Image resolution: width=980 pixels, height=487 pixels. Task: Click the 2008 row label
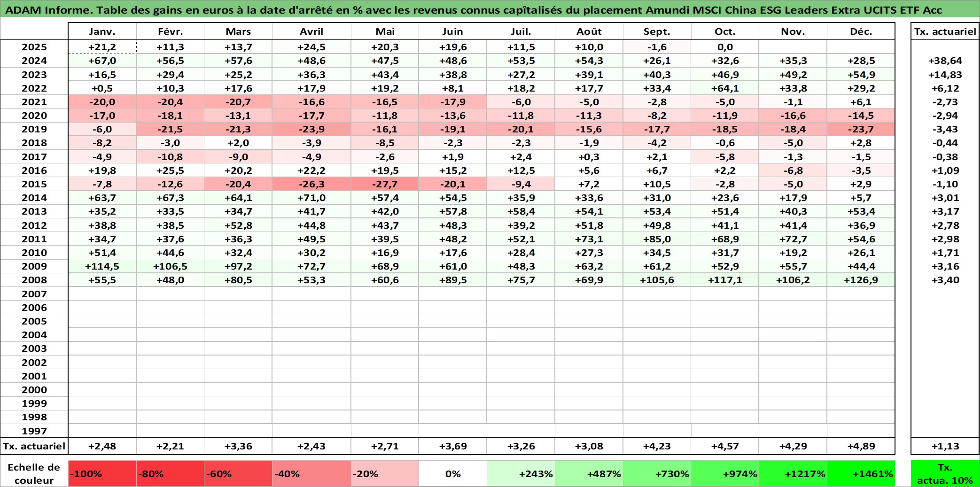pos(34,280)
